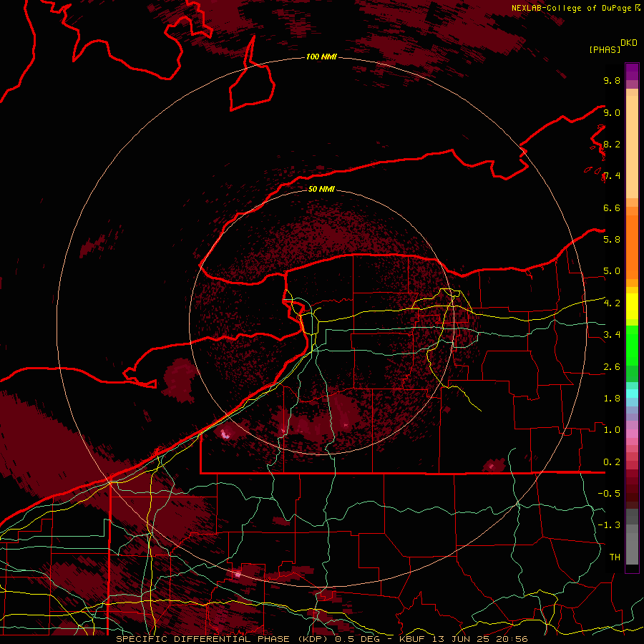Click the gray segment of the color bar
This screenshot has width=644, height=644.
tap(632, 537)
